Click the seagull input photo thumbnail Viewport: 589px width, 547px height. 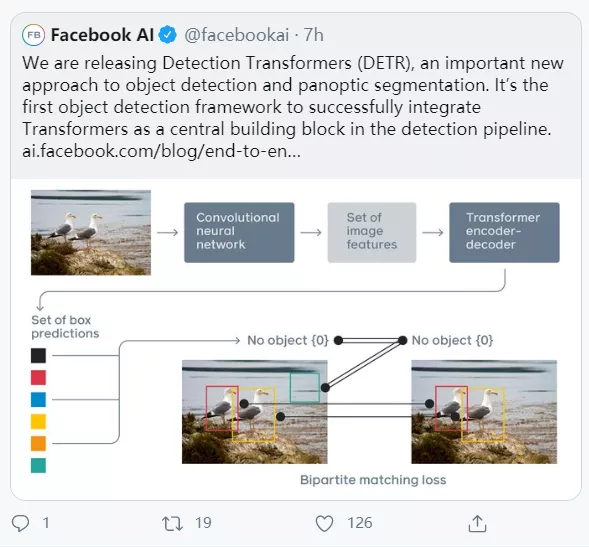(91, 233)
